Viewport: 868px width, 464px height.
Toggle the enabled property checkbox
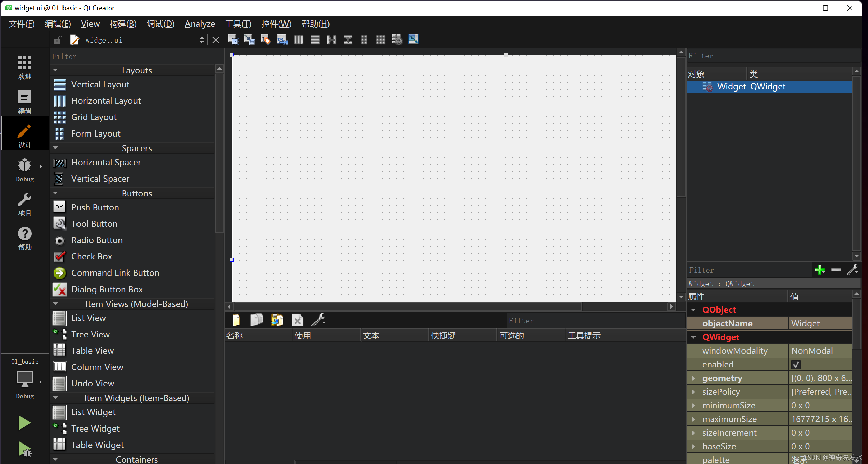coord(796,365)
